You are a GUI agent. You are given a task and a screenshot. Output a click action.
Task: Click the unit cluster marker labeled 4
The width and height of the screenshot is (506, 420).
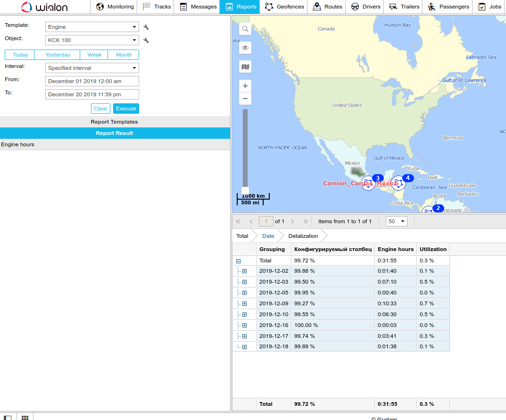point(399,183)
